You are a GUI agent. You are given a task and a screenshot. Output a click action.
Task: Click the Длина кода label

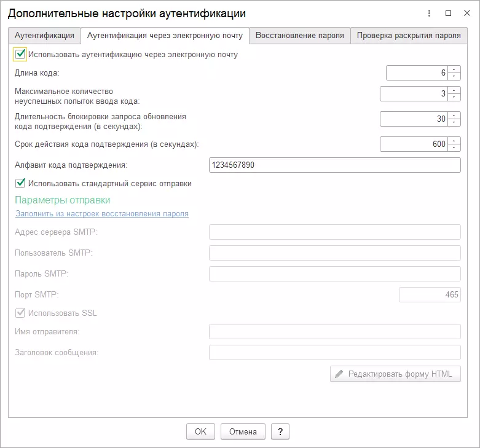pos(37,73)
